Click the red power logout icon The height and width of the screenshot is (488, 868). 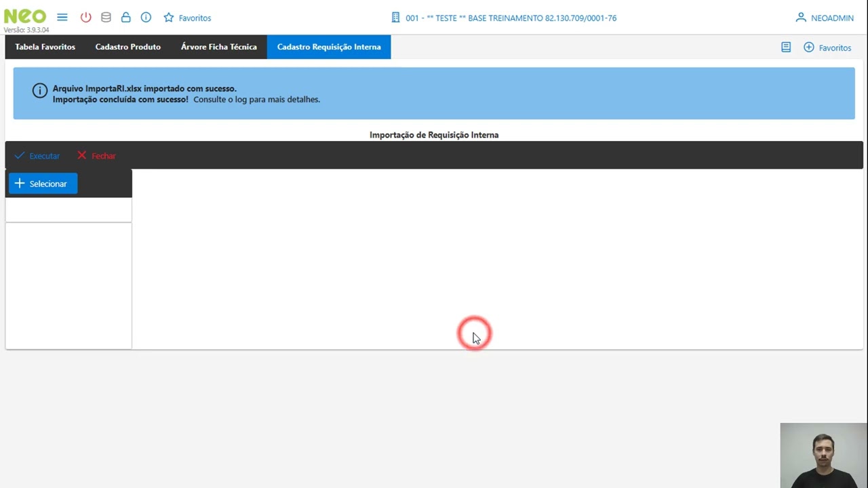tap(85, 18)
